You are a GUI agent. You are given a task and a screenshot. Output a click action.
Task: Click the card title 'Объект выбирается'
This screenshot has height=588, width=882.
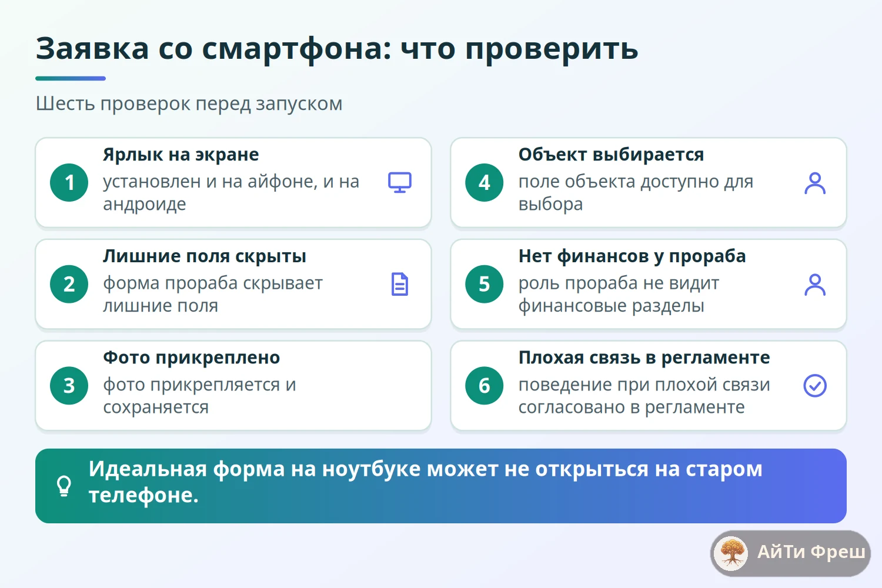click(x=611, y=155)
